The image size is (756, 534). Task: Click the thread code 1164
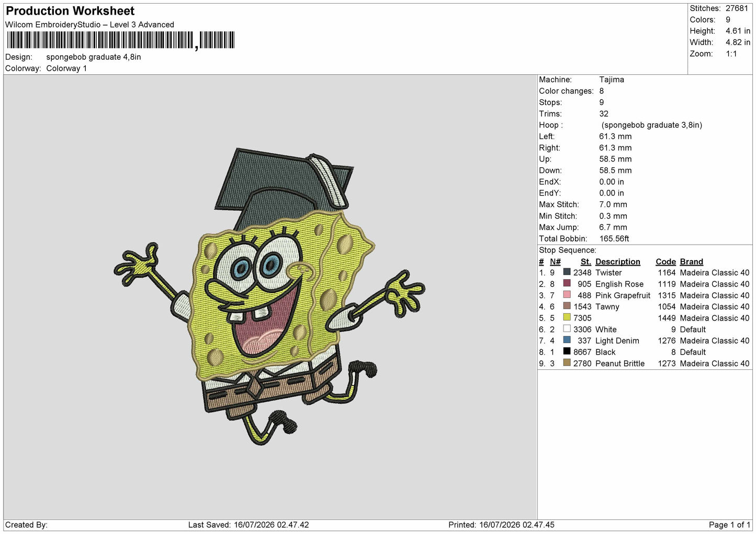pyautogui.click(x=667, y=272)
